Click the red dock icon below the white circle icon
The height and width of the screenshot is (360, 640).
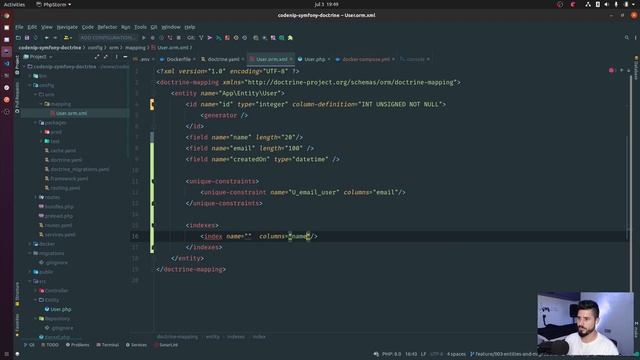(x=6, y=99)
